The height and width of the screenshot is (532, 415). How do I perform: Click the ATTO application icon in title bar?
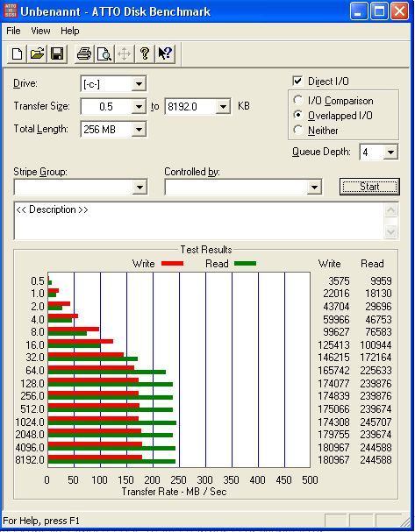click(11, 11)
